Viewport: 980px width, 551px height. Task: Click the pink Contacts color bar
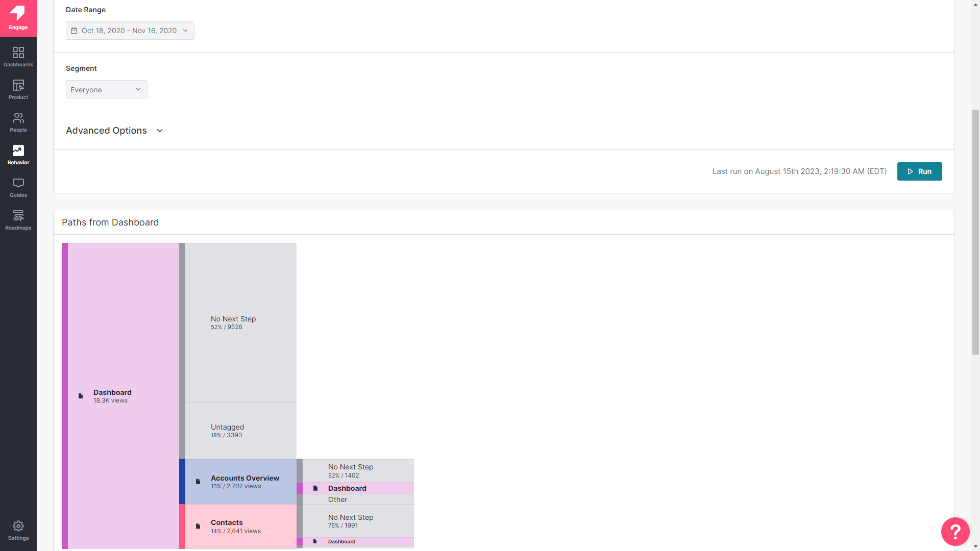point(182,526)
